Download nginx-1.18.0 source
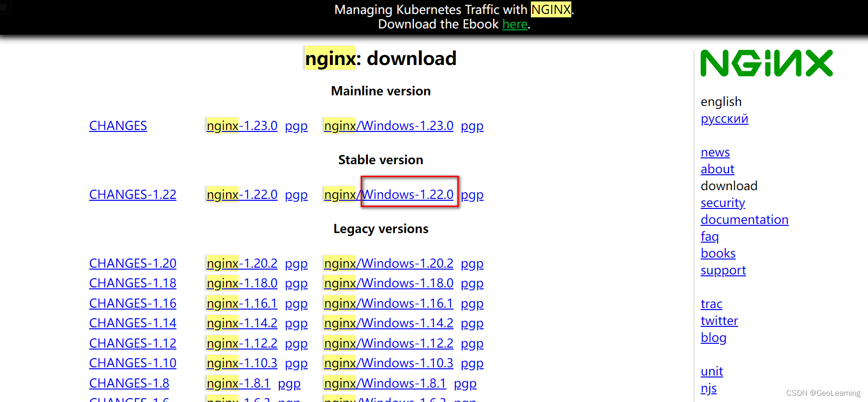Viewport: 868px width, 402px height. coord(242,283)
